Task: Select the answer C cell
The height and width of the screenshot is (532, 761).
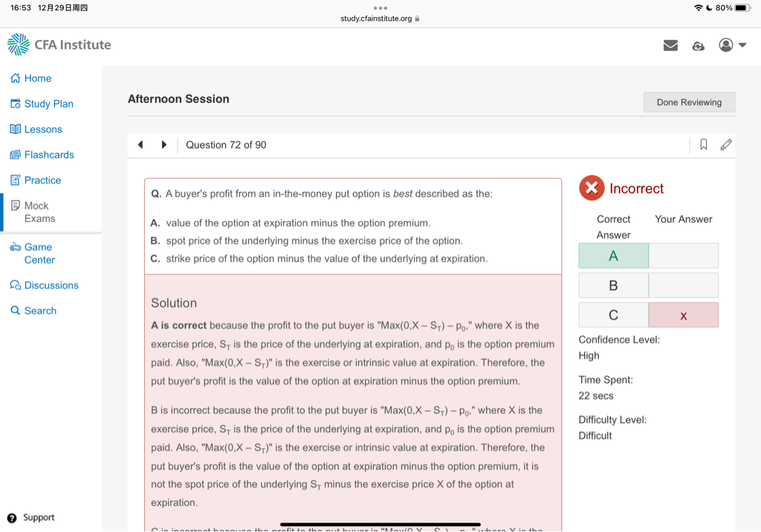Action: (613, 315)
